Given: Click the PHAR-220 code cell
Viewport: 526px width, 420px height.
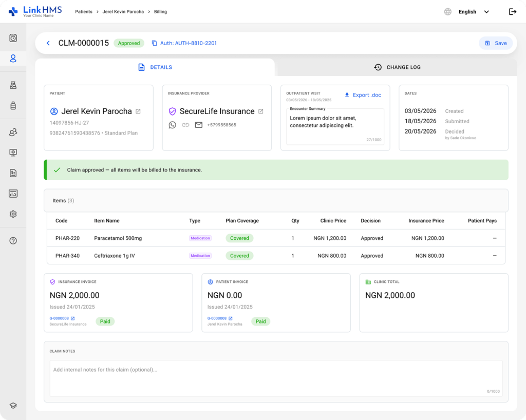Looking at the screenshot, I should (67, 238).
